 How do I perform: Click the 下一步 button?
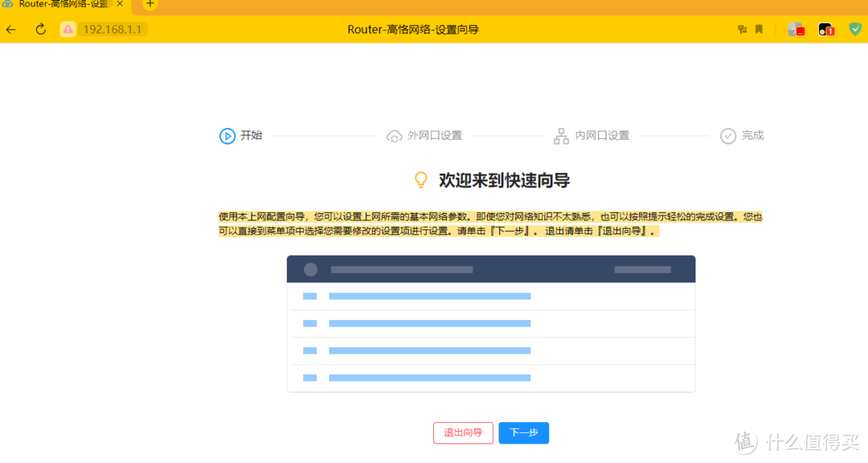[523, 432]
